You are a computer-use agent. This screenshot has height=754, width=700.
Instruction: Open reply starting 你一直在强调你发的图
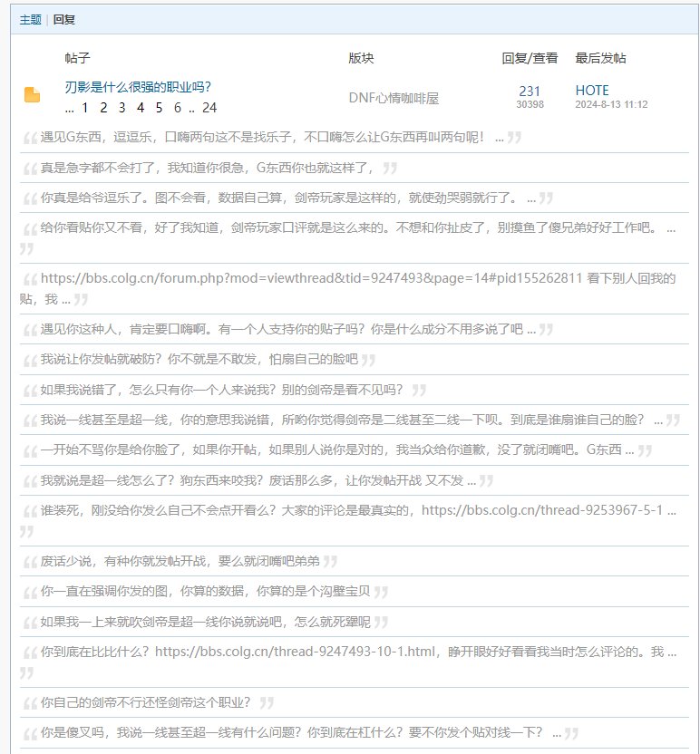206,591
